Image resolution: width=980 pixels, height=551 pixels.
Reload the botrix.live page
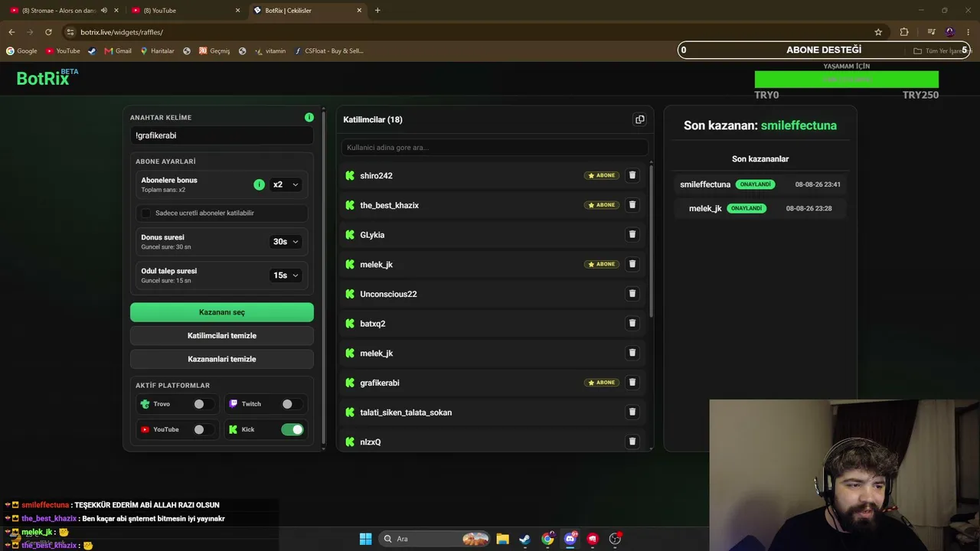48,32
